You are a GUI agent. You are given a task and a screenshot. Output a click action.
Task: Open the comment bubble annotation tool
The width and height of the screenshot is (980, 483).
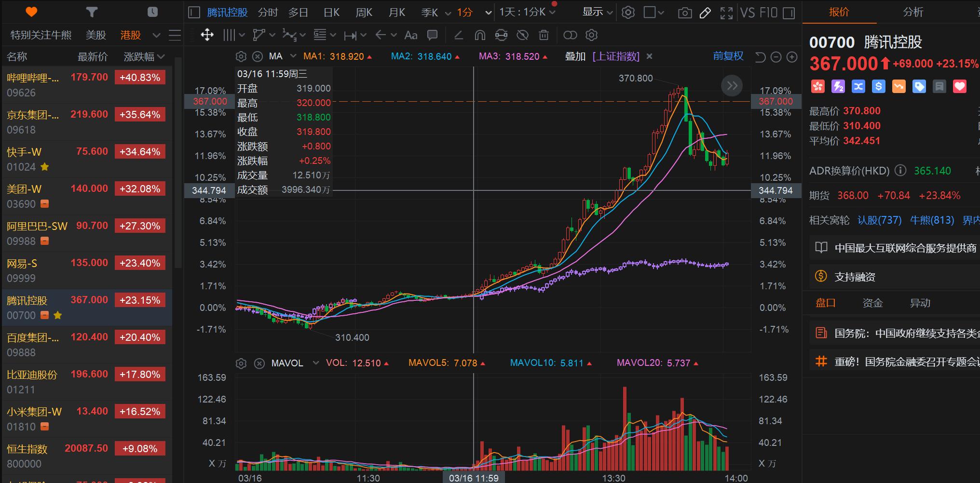click(x=432, y=35)
